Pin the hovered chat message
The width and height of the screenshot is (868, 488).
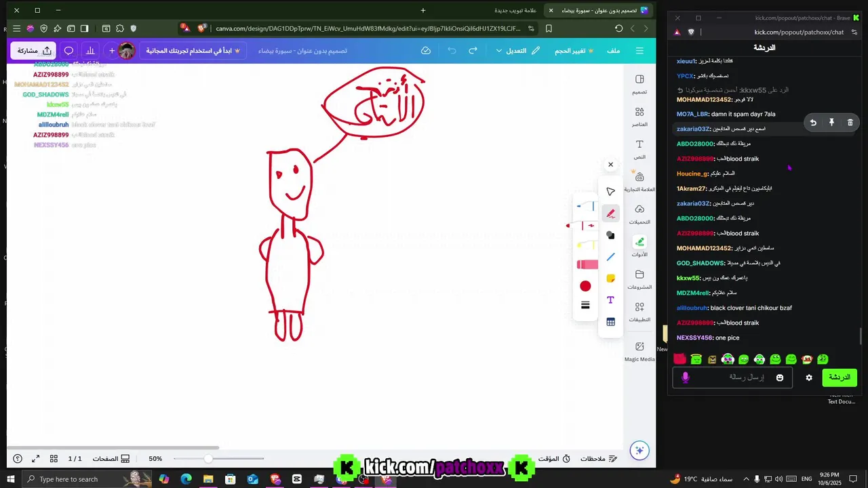pyautogui.click(x=831, y=123)
